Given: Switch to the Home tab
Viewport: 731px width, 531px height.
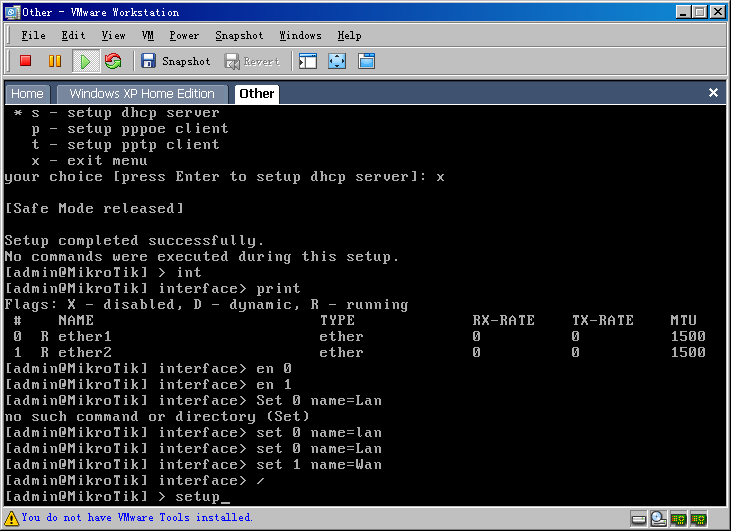Looking at the screenshot, I should coord(28,94).
